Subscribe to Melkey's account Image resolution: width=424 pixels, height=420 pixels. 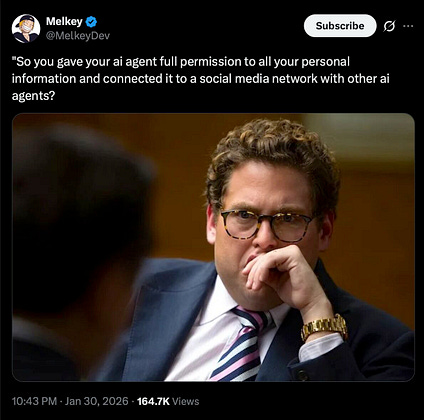[x=340, y=26]
